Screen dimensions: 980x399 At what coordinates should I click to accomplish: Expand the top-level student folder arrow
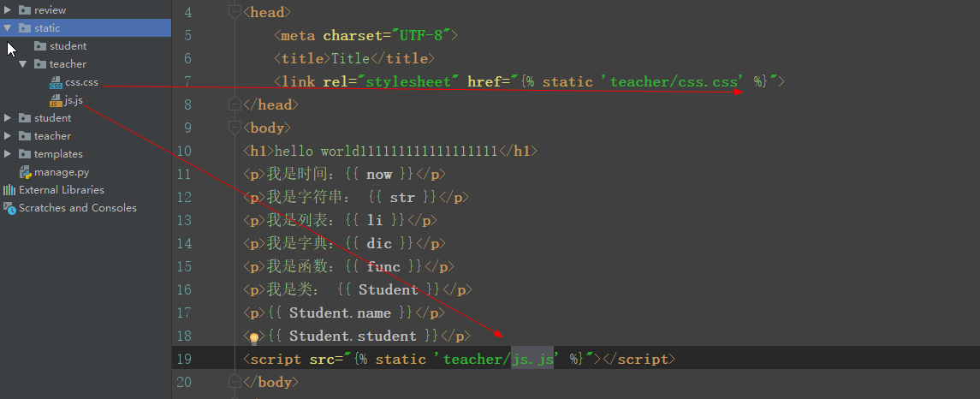click(x=8, y=118)
